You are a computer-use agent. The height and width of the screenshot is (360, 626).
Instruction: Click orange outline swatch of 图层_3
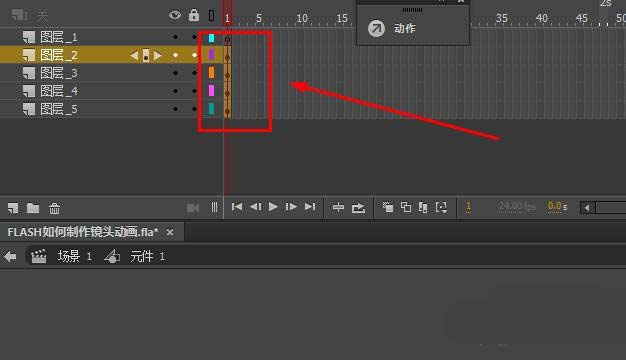click(212, 73)
